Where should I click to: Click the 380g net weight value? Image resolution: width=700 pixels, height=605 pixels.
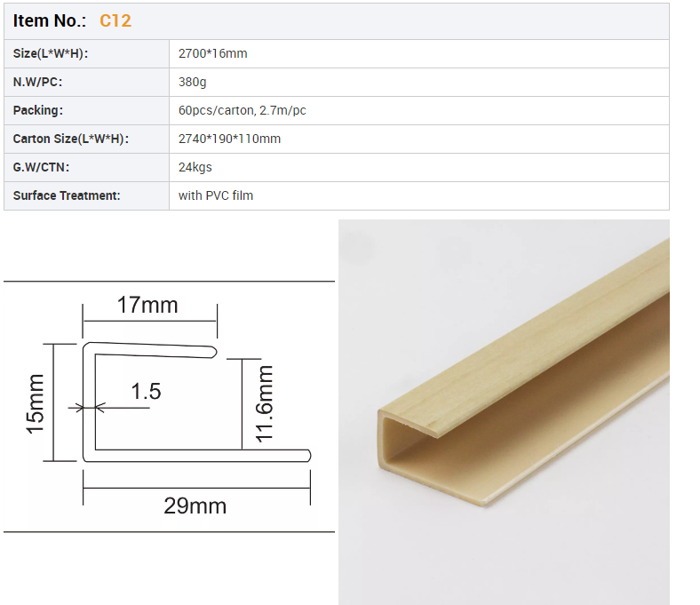point(193,82)
